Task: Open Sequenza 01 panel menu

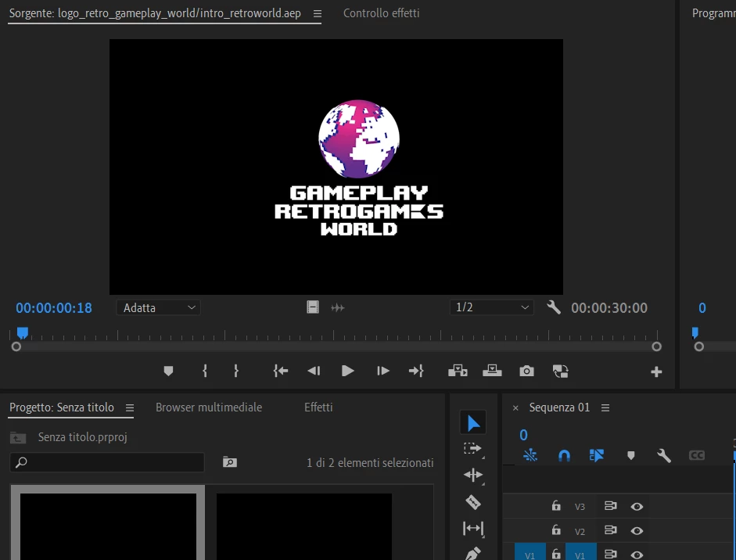Action: [605, 408]
